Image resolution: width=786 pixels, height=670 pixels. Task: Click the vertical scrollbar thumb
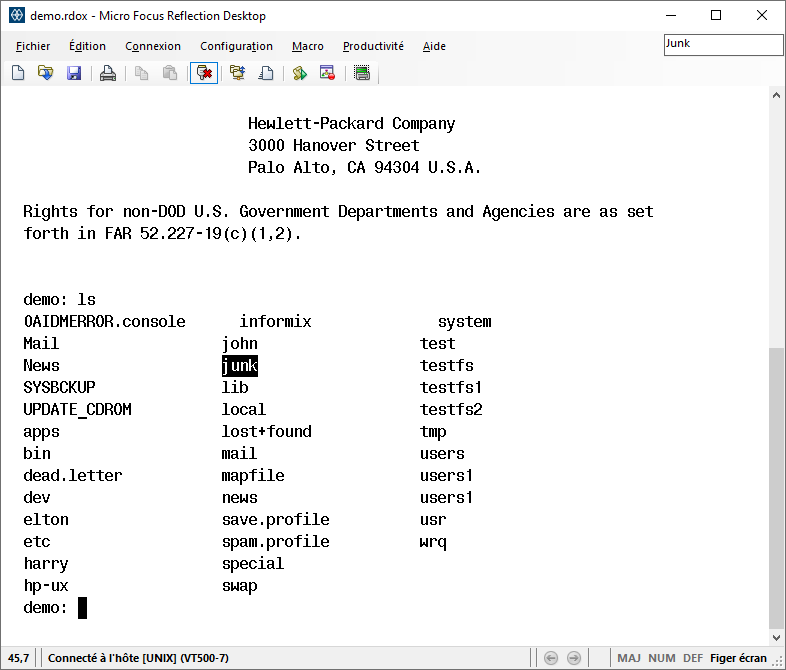click(x=776, y=487)
